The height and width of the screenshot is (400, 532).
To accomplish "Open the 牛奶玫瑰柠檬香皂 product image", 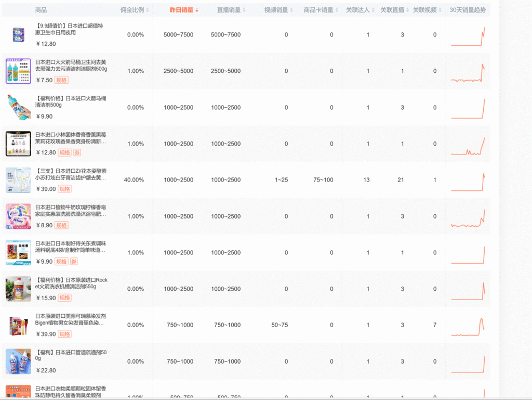I will tap(18, 216).
